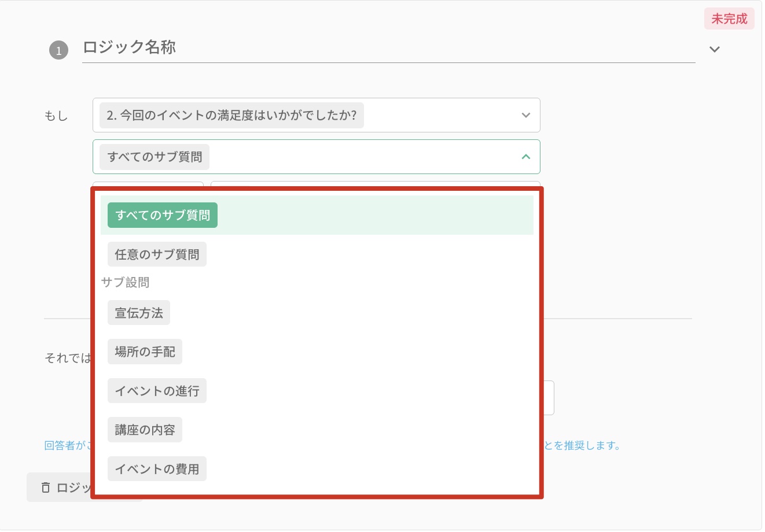Viewport: 765px width, 532px height.
Task: Select イベントの費用 option
Action: [x=157, y=469]
